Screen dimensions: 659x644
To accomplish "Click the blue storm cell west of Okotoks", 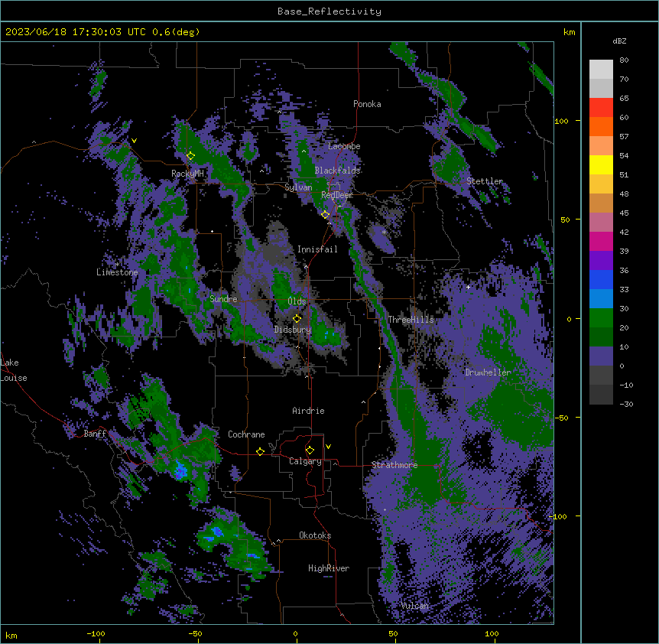I will [x=217, y=532].
